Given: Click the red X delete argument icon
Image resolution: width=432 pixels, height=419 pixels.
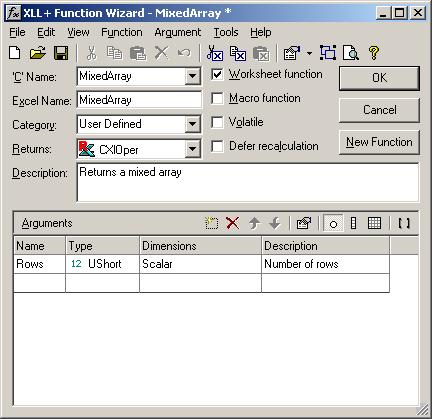Looking at the screenshot, I should [x=232, y=223].
